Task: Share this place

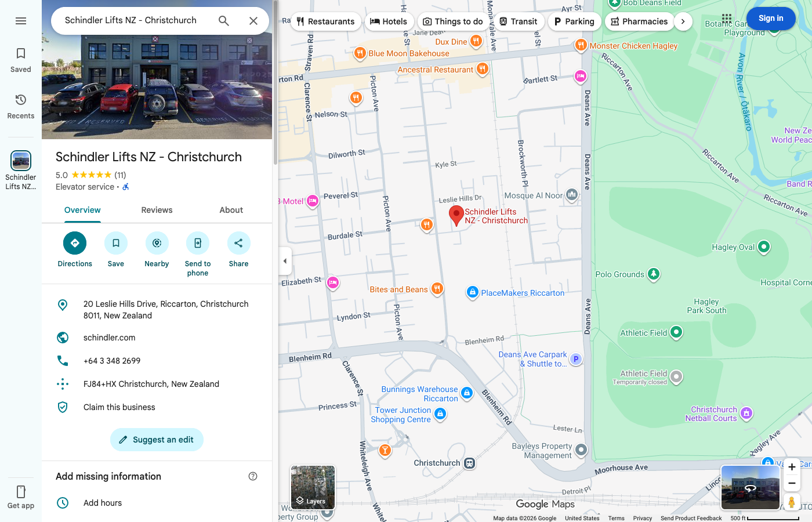Action: pyautogui.click(x=238, y=250)
